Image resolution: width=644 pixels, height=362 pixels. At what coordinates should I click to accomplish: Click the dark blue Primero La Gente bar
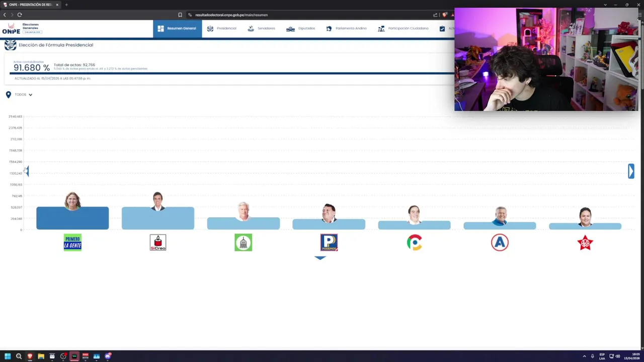(72, 218)
